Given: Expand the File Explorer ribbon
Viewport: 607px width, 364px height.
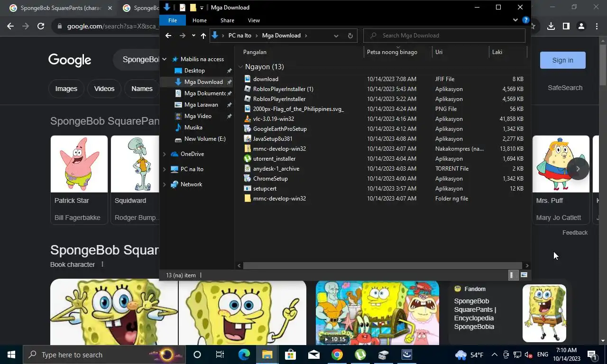Looking at the screenshot, I should 515,20.
